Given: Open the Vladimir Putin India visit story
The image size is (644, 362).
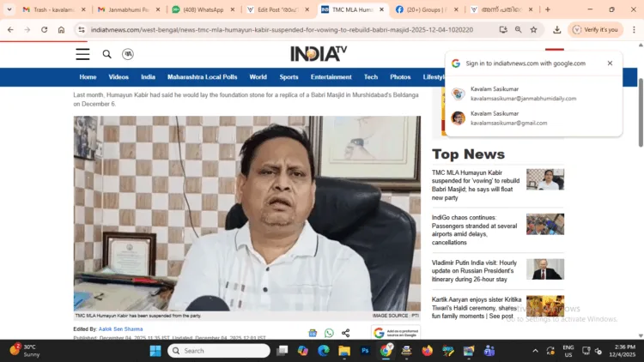Looking at the screenshot, I should coord(475,268).
